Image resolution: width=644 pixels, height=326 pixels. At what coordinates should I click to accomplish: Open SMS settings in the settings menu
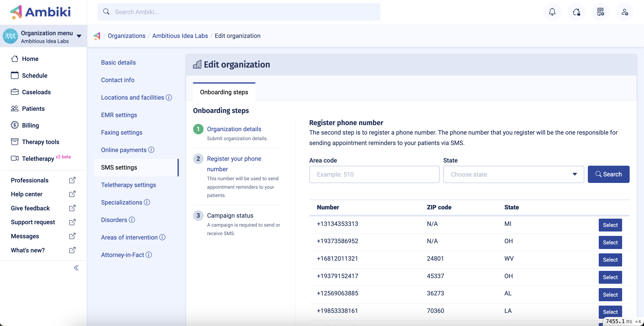119,167
